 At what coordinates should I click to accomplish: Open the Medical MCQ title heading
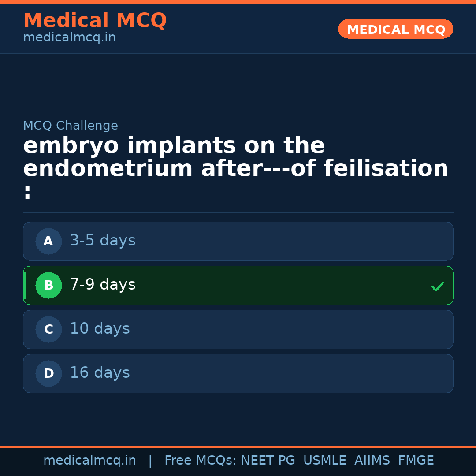click(95, 21)
